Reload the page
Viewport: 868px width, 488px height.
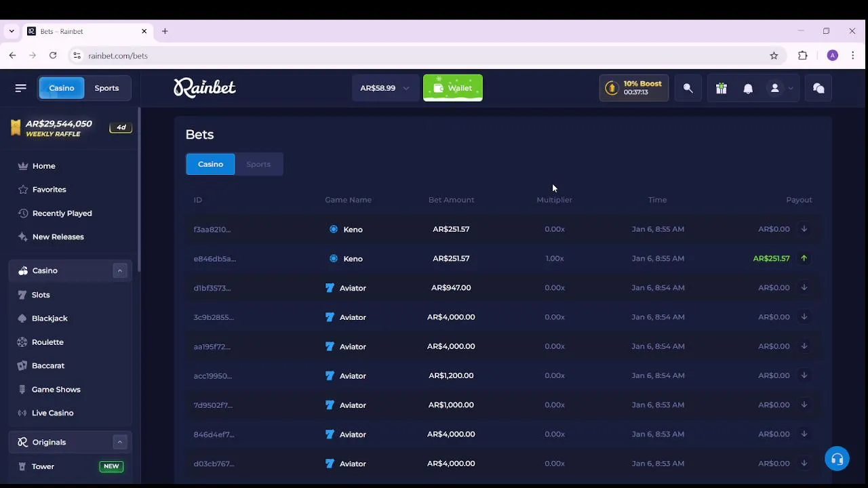click(x=53, y=56)
